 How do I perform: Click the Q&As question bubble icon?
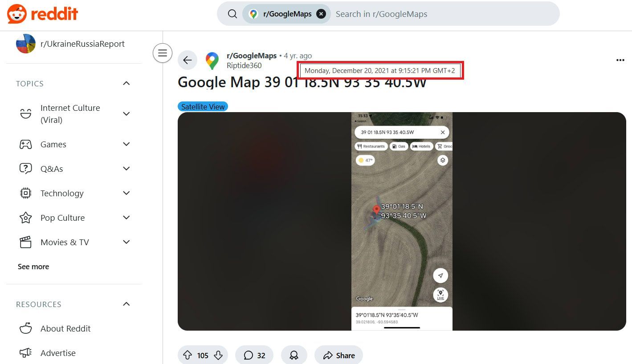point(25,169)
